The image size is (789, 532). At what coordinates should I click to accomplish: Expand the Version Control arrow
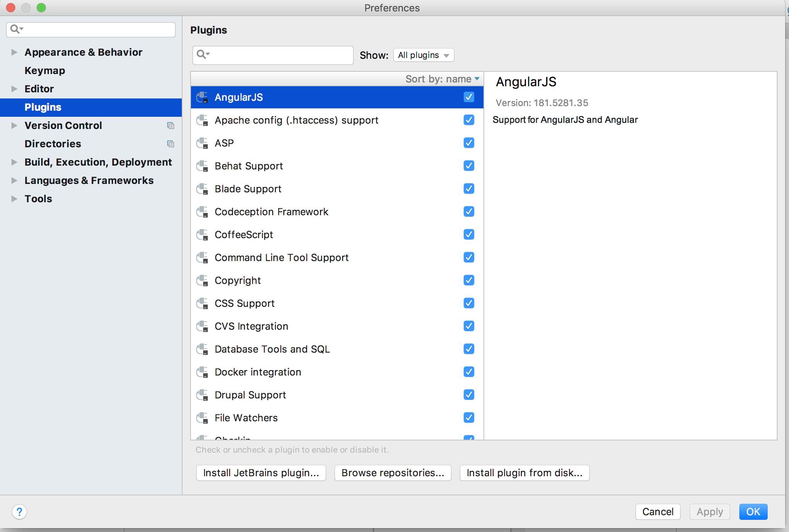tap(14, 126)
